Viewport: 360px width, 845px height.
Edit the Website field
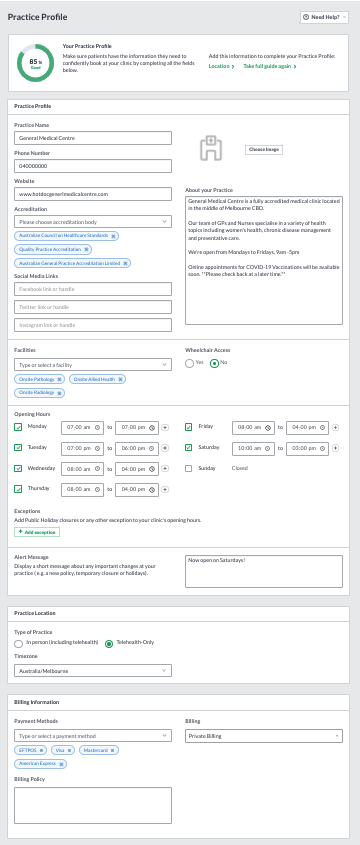tap(93, 194)
